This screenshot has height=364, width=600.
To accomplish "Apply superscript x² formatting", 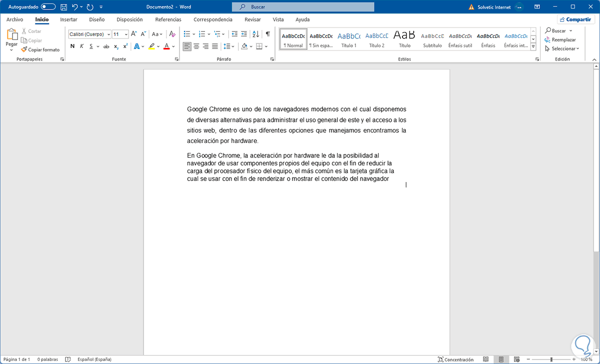I will [x=125, y=46].
